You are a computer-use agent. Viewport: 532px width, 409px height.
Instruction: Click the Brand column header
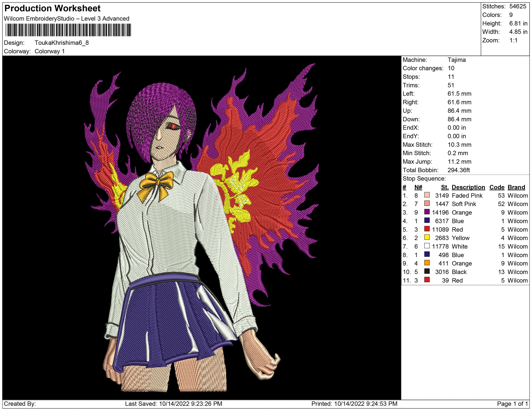tap(516, 187)
